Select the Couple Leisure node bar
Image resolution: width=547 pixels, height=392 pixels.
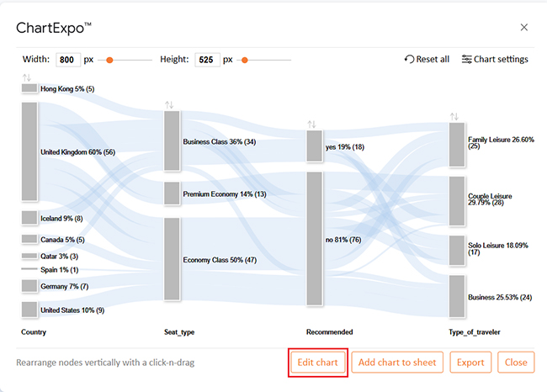(x=456, y=201)
